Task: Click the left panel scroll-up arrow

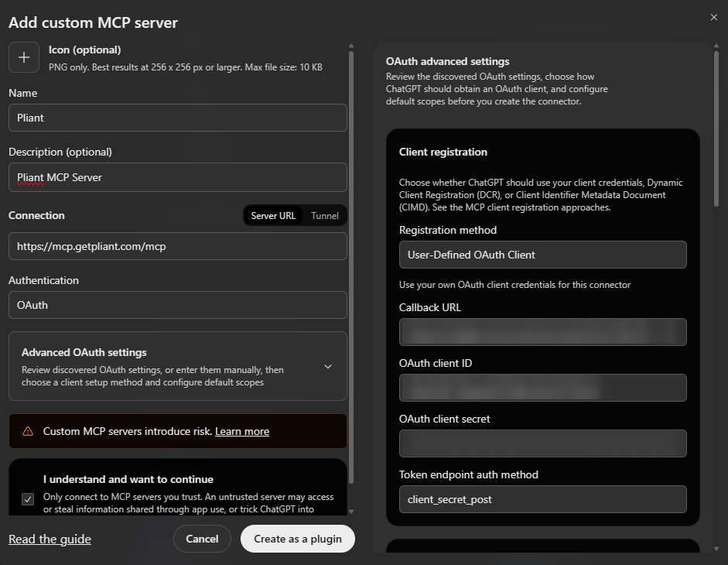Action: click(351, 46)
